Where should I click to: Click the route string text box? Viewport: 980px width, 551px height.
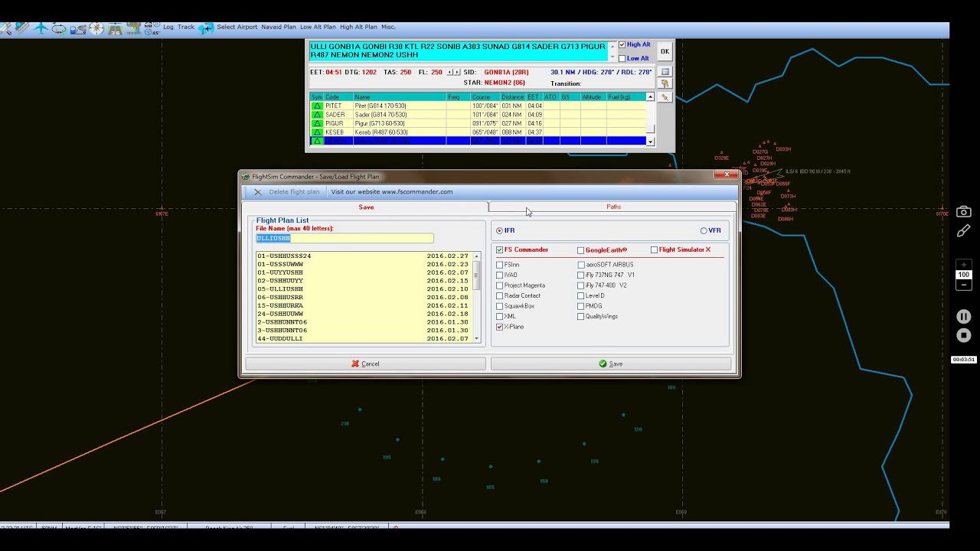[459, 51]
